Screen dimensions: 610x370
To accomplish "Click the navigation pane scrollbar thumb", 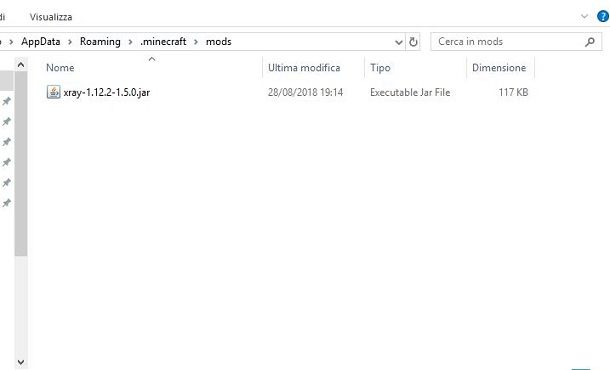I will [x=21, y=163].
